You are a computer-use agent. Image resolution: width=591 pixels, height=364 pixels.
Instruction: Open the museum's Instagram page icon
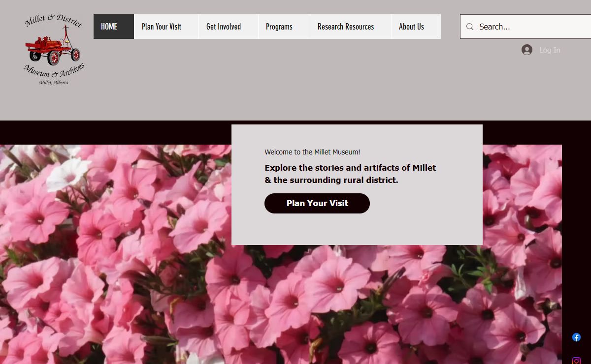tap(576, 361)
